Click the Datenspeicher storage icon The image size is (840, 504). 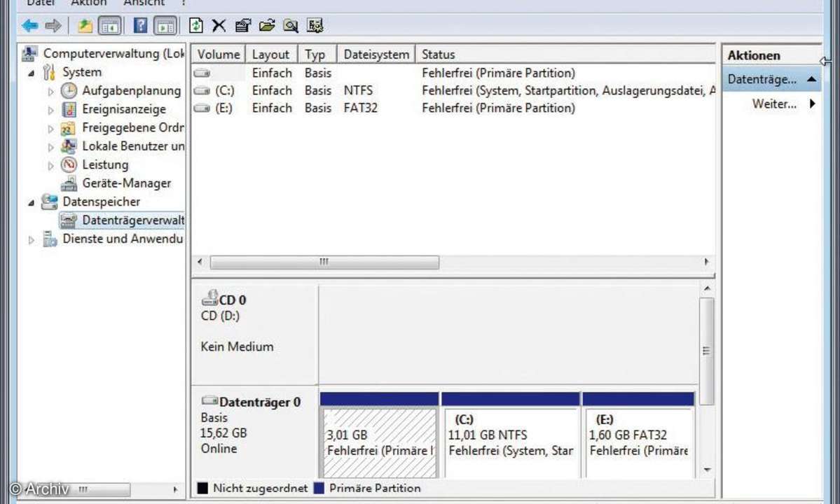49,202
